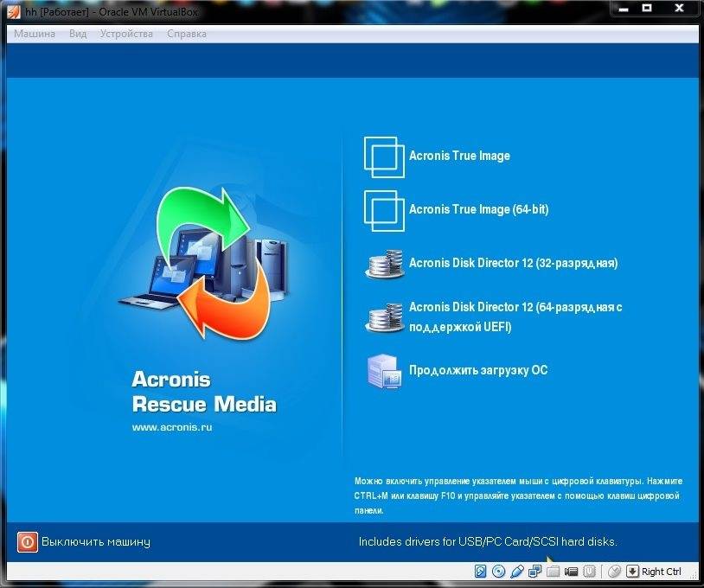Open the Вид menu
The image size is (704, 588).
[78, 34]
